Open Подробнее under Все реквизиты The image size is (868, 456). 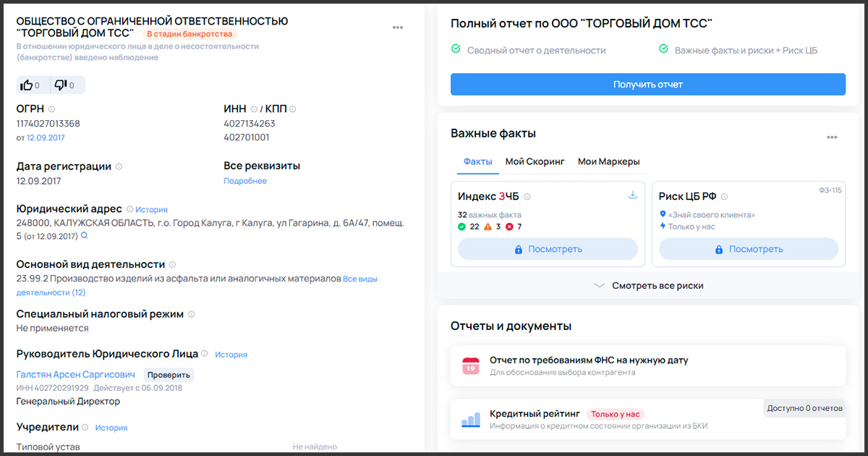[244, 181]
